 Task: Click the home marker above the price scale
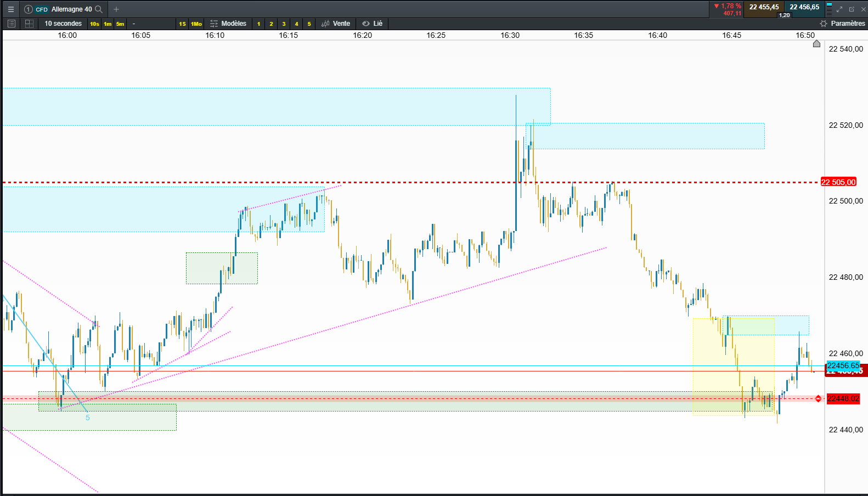[x=816, y=44]
